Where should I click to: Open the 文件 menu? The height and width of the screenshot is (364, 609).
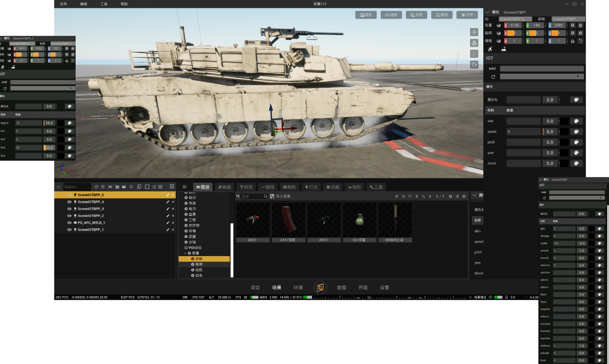point(63,4)
